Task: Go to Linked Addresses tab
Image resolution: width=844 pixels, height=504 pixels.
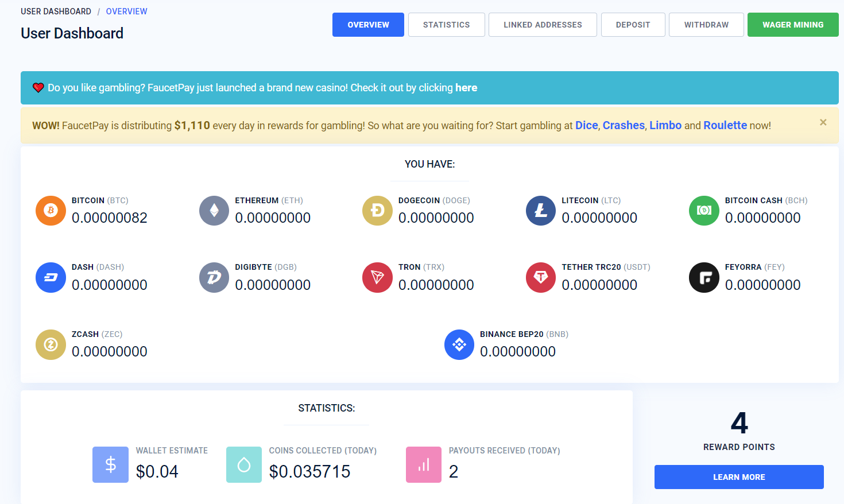Action: click(x=543, y=25)
